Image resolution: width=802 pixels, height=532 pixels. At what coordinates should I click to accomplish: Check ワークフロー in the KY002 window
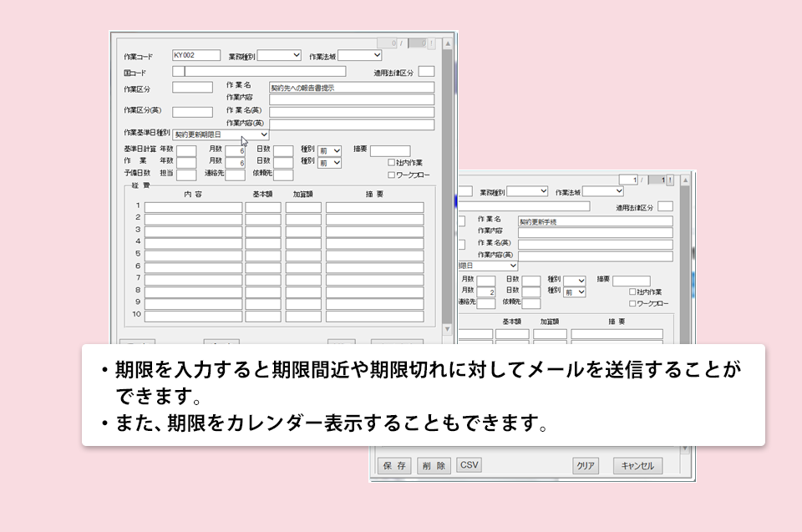click(391, 175)
